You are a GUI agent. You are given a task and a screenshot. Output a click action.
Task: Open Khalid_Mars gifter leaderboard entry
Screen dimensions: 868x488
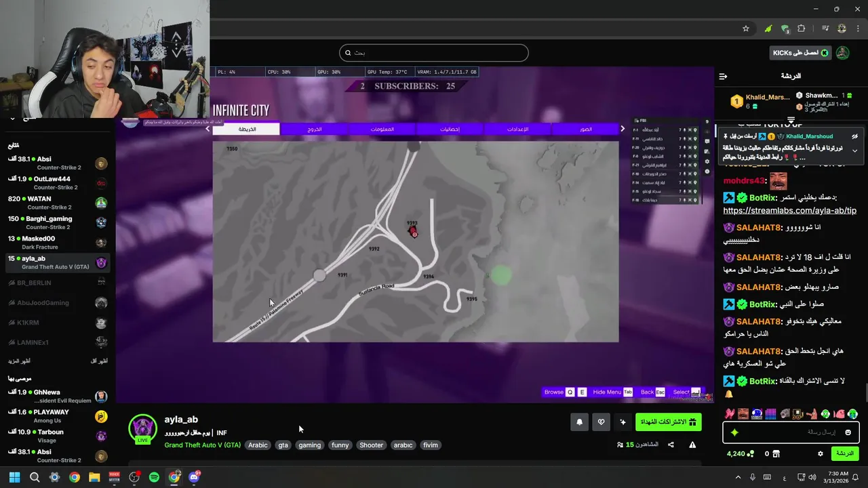[761, 102]
